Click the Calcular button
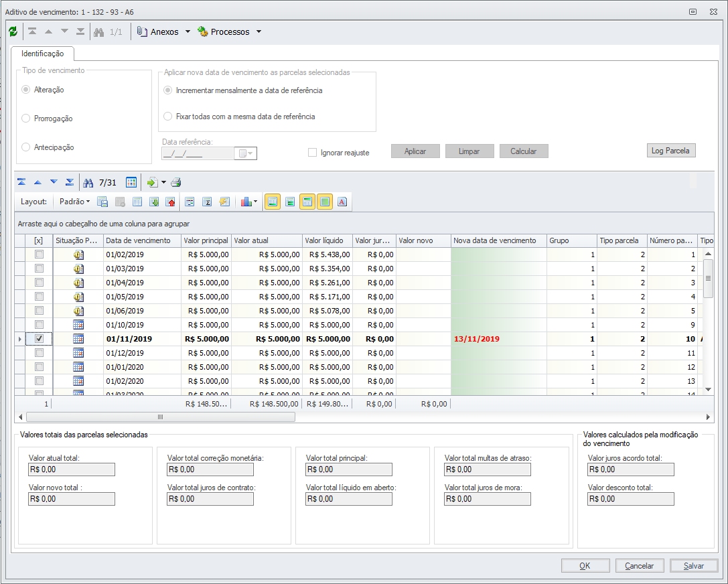Screen dimensions: 728x584 pyautogui.click(x=524, y=151)
